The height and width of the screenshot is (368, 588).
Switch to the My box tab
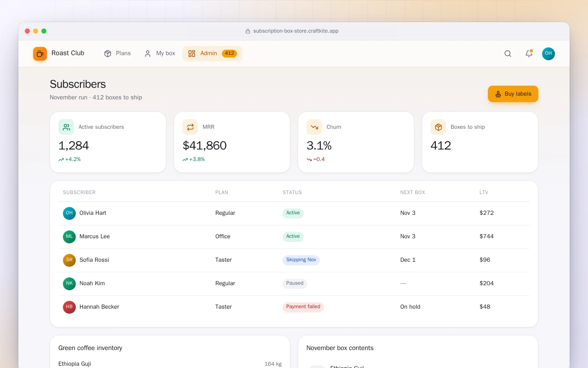click(160, 53)
